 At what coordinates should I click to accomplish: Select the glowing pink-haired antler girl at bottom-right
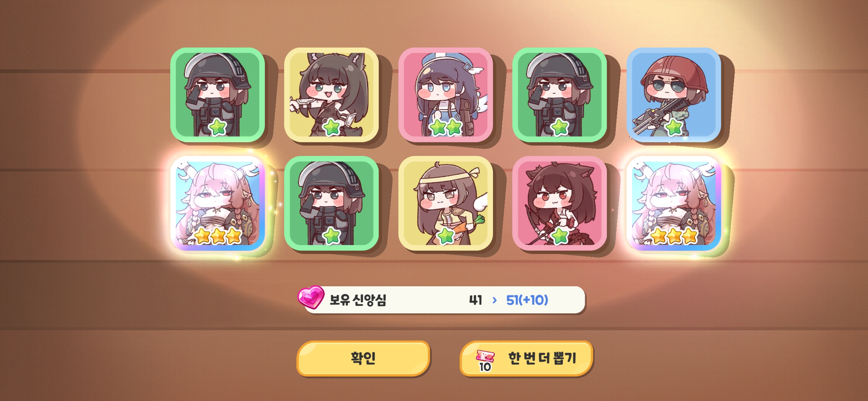pos(674,203)
